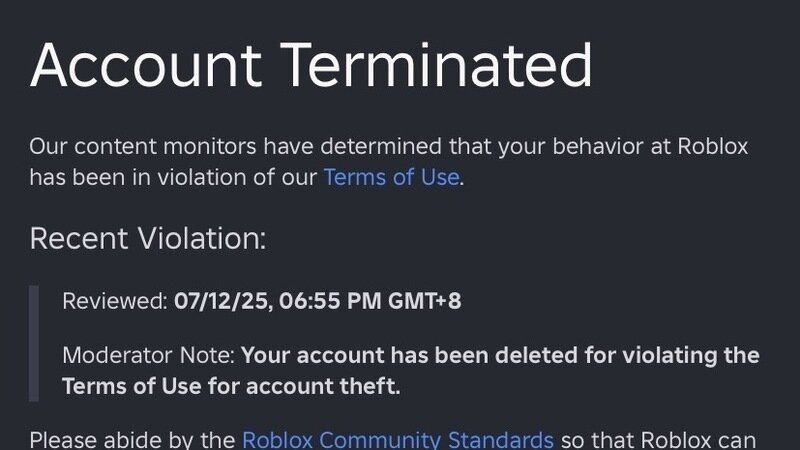Click the Account Terminated heading
The image size is (800, 450).
311,64
